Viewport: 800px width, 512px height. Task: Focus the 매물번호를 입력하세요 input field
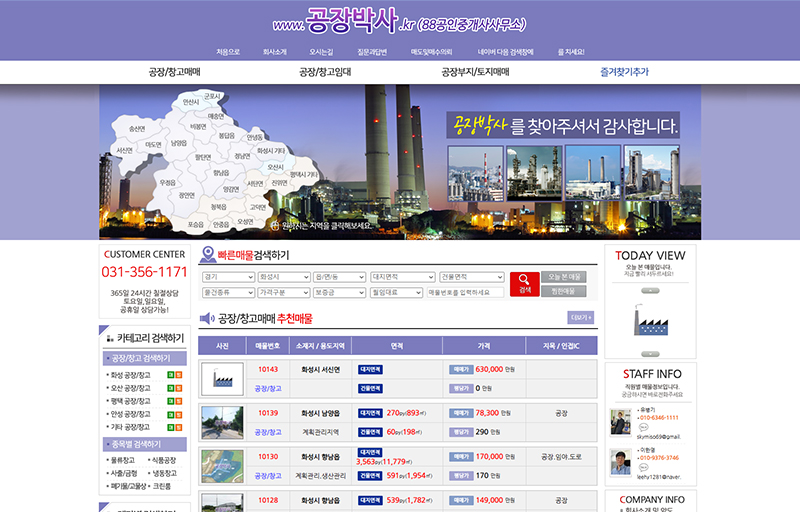click(x=465, y=293)
